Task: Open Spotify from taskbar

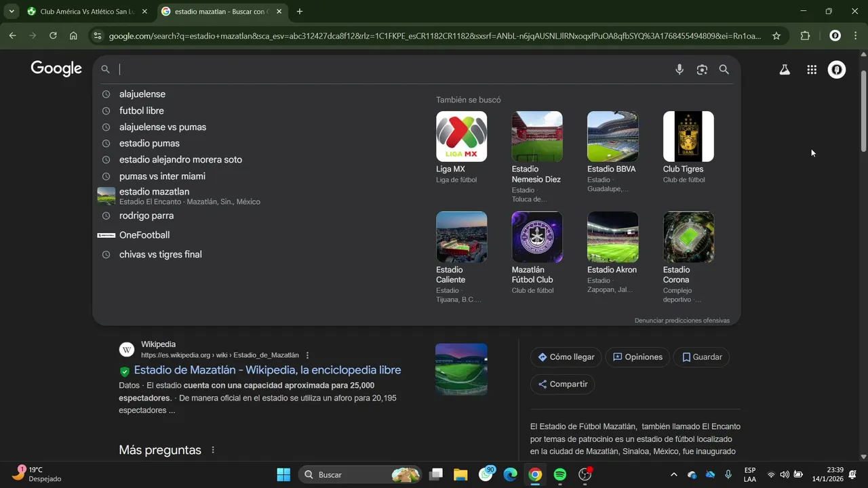Action: tap(560, 474)
